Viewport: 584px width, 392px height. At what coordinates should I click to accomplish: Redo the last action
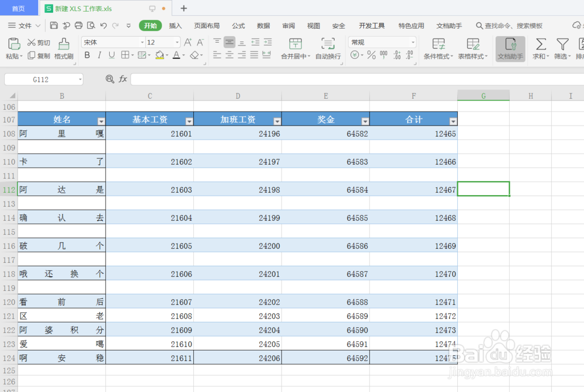point(116,25)
